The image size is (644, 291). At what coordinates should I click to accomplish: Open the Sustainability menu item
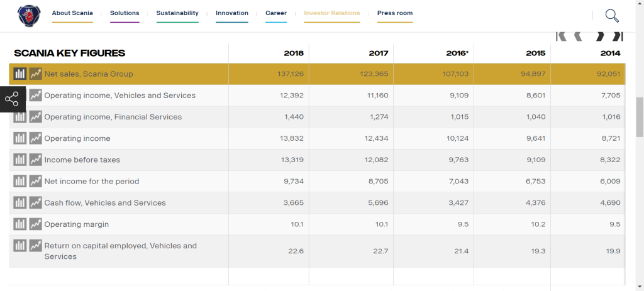(x=177, y=13)
